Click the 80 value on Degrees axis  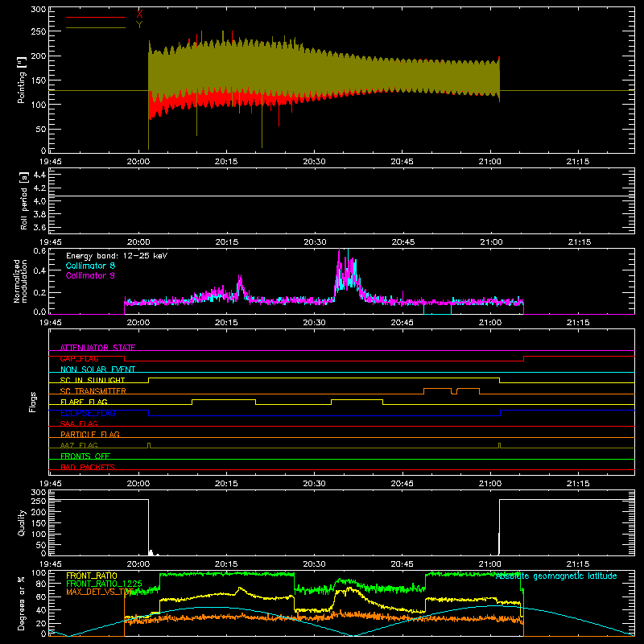pos(41,583)
